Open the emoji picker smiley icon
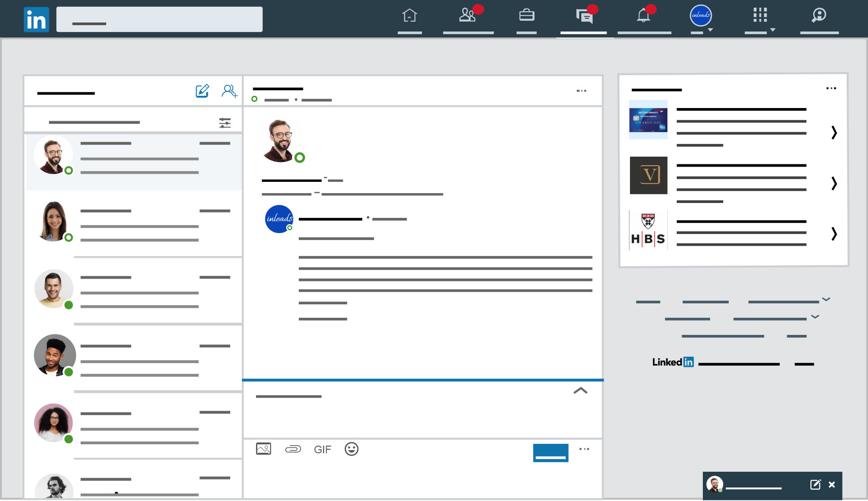Screen dimensions: 868x501 click(351, 449)
